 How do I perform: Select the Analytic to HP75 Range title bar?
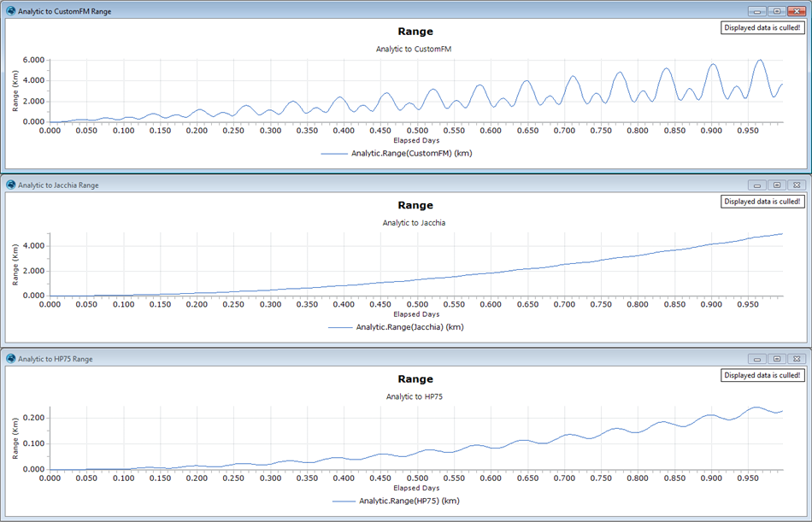[x=406, y=358]
